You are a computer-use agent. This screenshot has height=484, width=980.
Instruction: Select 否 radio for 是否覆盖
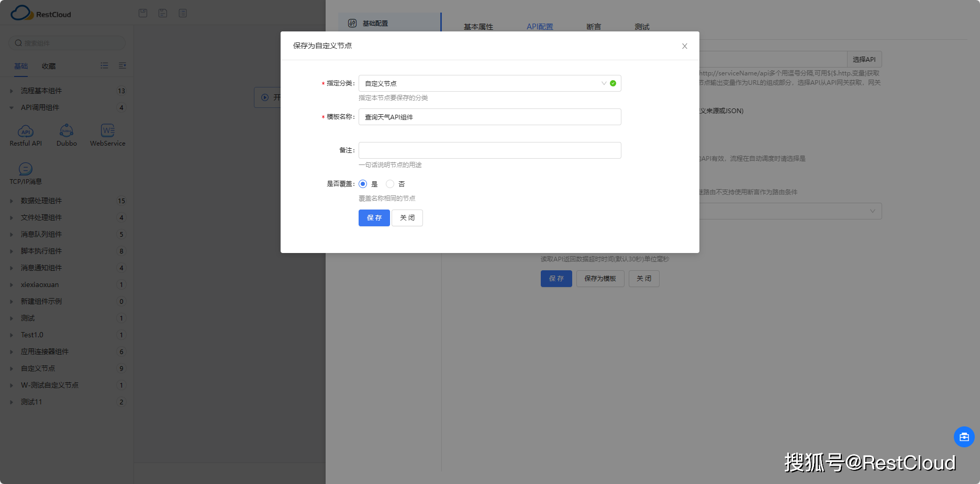(390, 184)
